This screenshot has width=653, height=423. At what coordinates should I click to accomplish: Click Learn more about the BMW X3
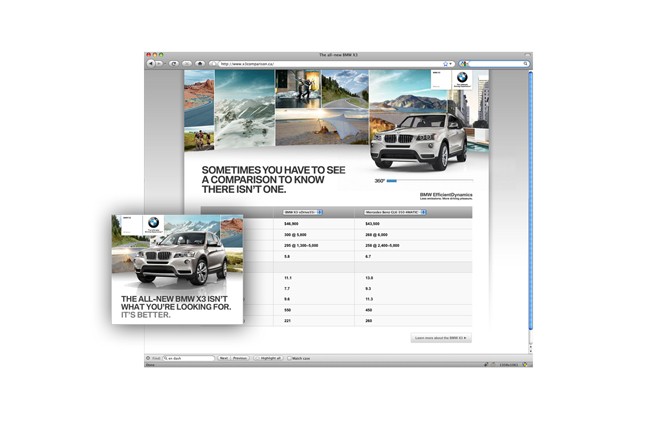(x=441, y=338)
